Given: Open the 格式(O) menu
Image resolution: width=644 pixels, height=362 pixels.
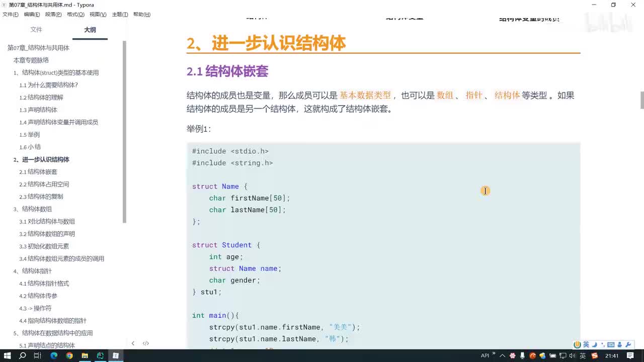Looking at the screenshot, I should [x=76, y=15].
